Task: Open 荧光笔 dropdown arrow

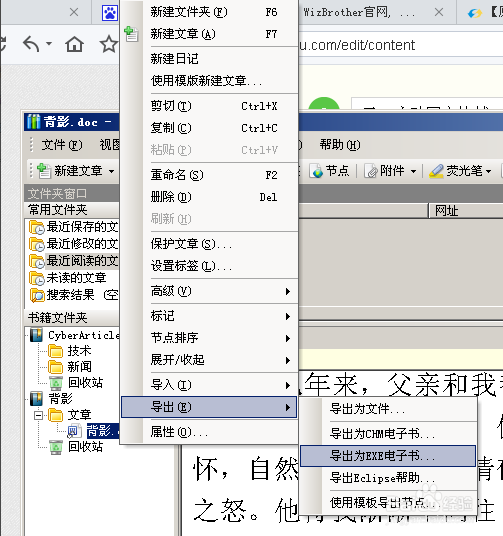Action: 488,171
